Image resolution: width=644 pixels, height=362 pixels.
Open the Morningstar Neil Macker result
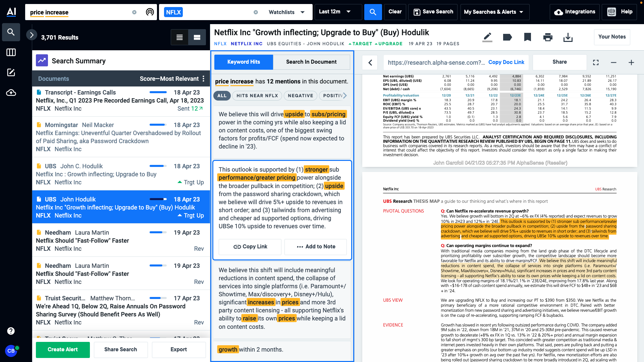click(x=121, y=137)
